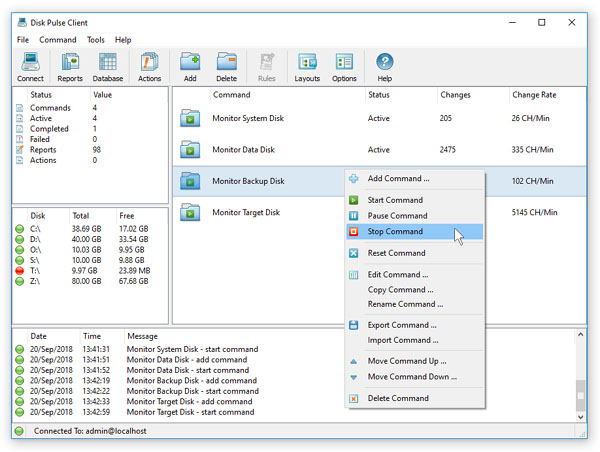Click the Stop Command red square icon
Screen dimensions: 600x452
tap(354, 232)
